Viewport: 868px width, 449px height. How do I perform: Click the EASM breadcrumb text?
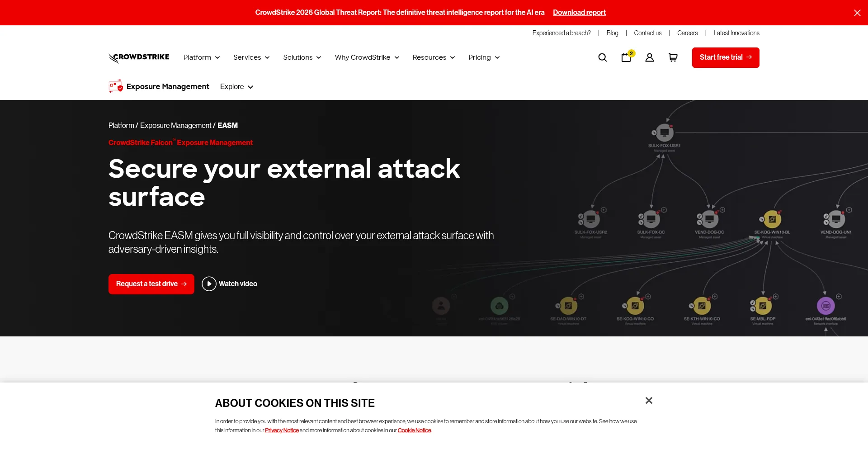(227, 125)
